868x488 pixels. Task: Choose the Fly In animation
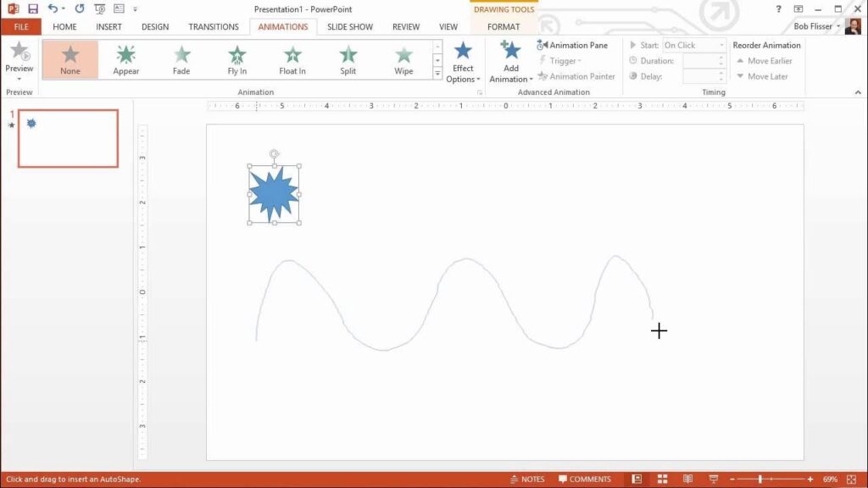(236, 59)
